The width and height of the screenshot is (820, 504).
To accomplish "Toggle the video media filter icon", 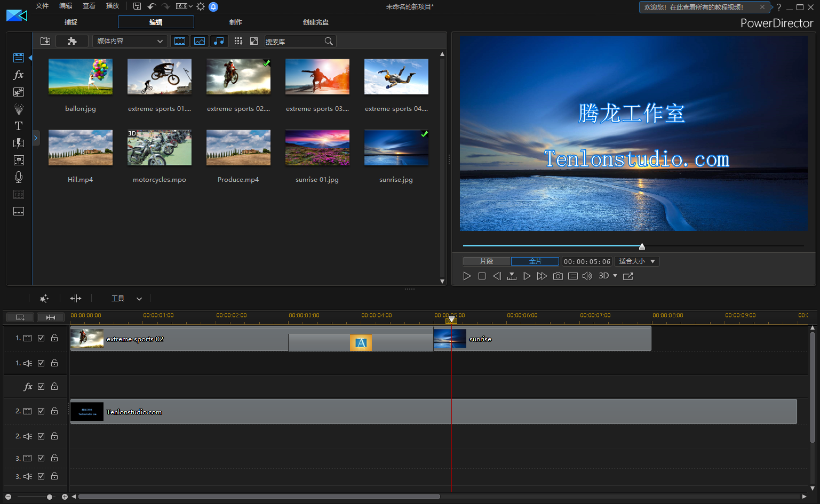I will 180,41.
